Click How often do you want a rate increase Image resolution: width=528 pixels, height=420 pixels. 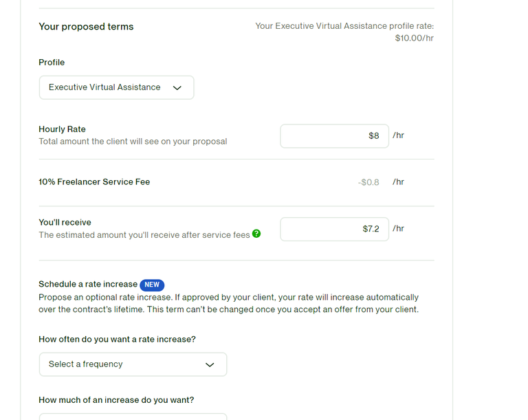tap(117, 339)
